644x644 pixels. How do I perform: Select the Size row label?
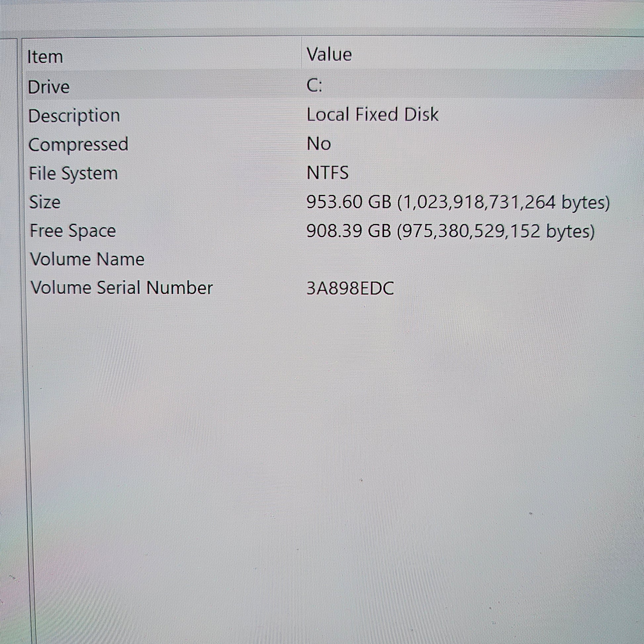pyautogui.click(x=45, y=202)
